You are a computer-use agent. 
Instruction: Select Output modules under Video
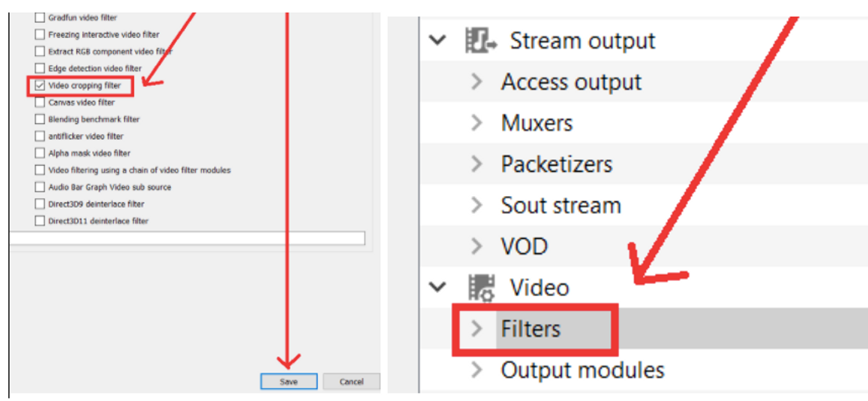pos(582,370)
